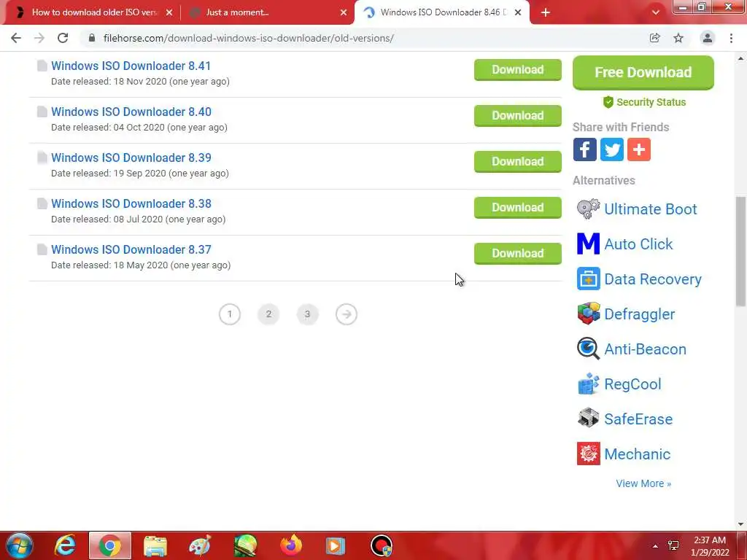Open the Mechanic alternative link
The width and height of the screenshot is (747, 560).
click(x=637, y=454)
